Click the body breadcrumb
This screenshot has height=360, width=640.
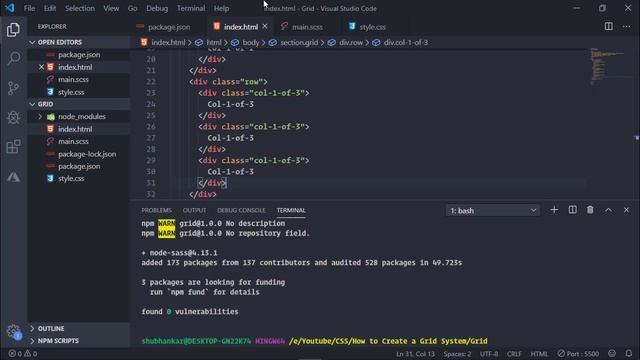(x=251, y=42)
